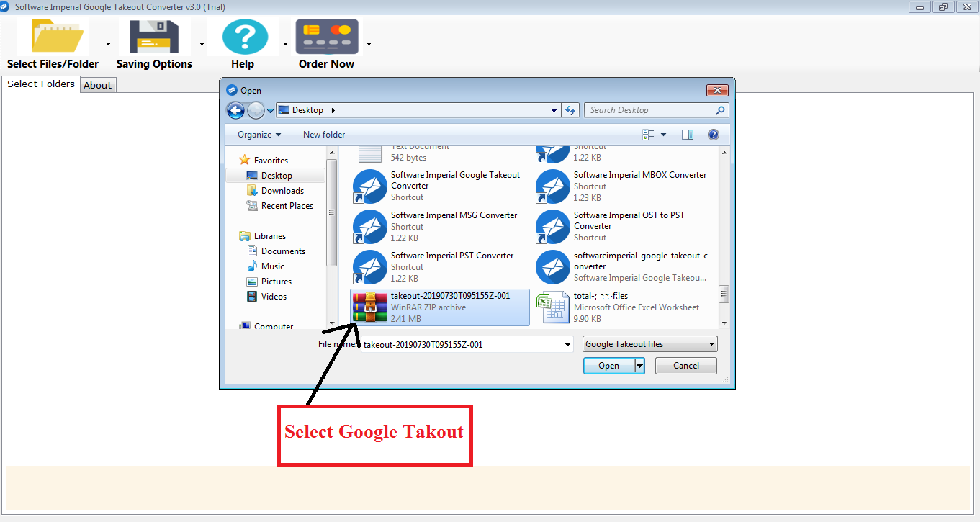The height and width of the screenshot is (522, 980).
Task: Click the 'Software Imperial MSG Converter' file name
Action: point(454,215)
